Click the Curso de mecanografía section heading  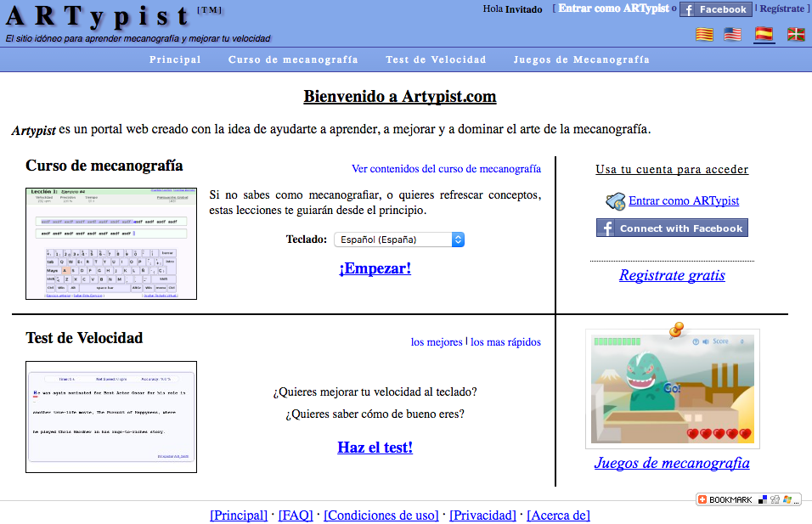pyautogui.click(x=104, y=166)
